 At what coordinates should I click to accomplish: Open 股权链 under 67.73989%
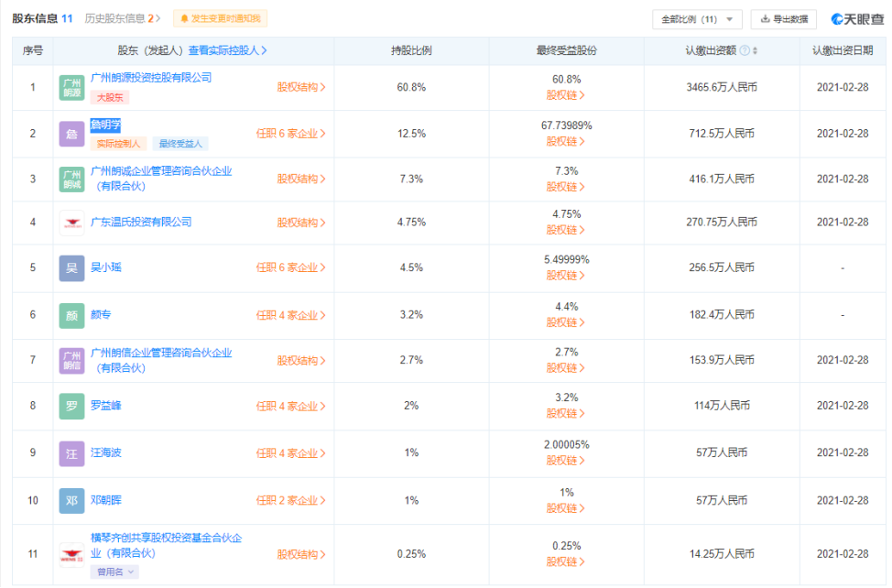click(x=565, y=142)
